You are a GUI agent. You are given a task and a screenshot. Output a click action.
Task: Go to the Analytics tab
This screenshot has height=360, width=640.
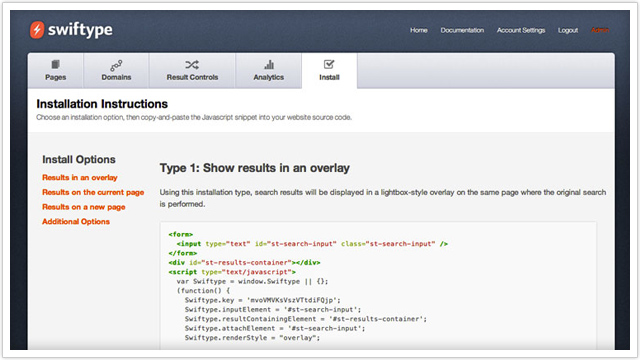pos(269,71)
